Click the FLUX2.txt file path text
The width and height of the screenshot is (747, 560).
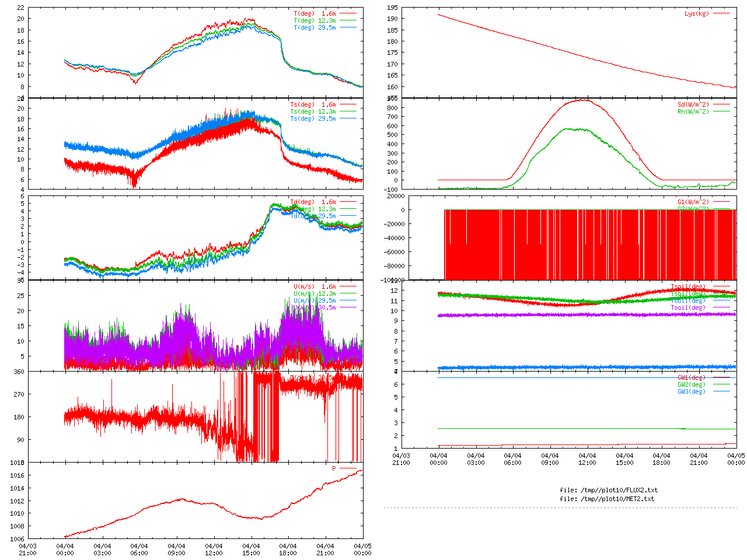click(608, 490)
